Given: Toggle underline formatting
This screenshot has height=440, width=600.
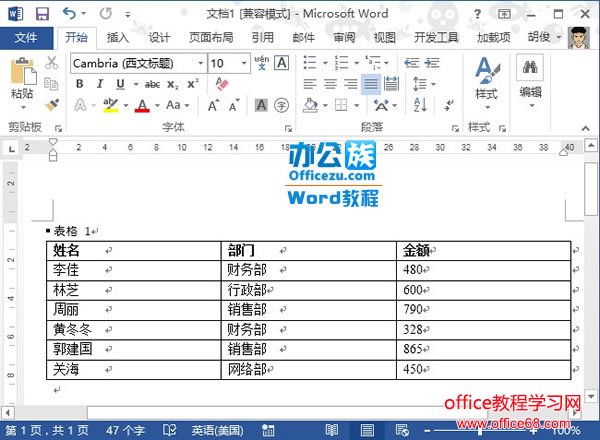Looking at the screenshot, I should coord(121,84).
